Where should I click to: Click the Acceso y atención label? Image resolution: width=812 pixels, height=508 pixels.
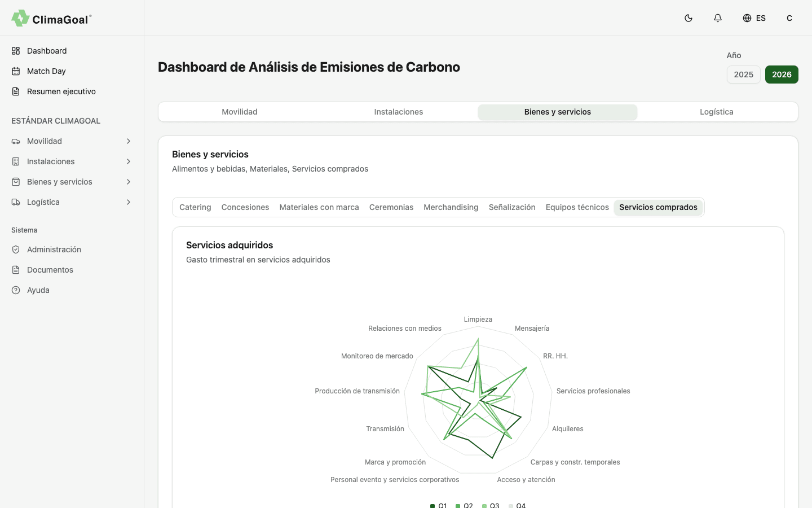(526, 480)
